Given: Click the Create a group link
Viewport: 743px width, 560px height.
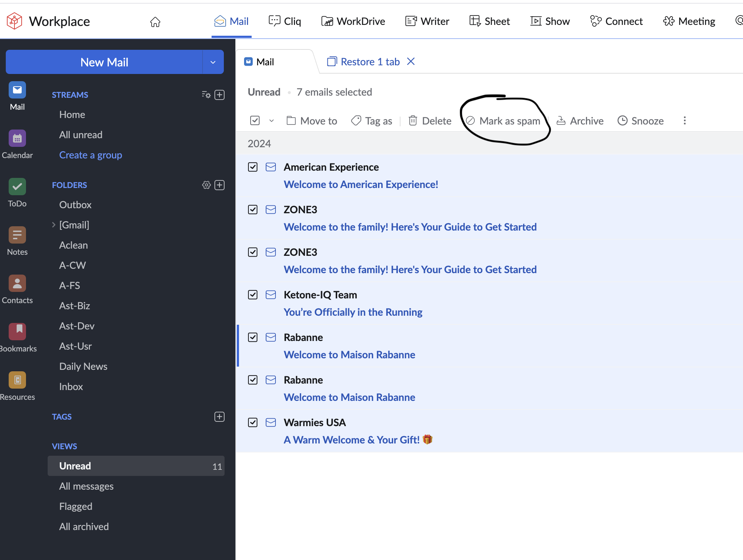Looking at the screenshot, I should pyautogui.click(x=90, y=155).
